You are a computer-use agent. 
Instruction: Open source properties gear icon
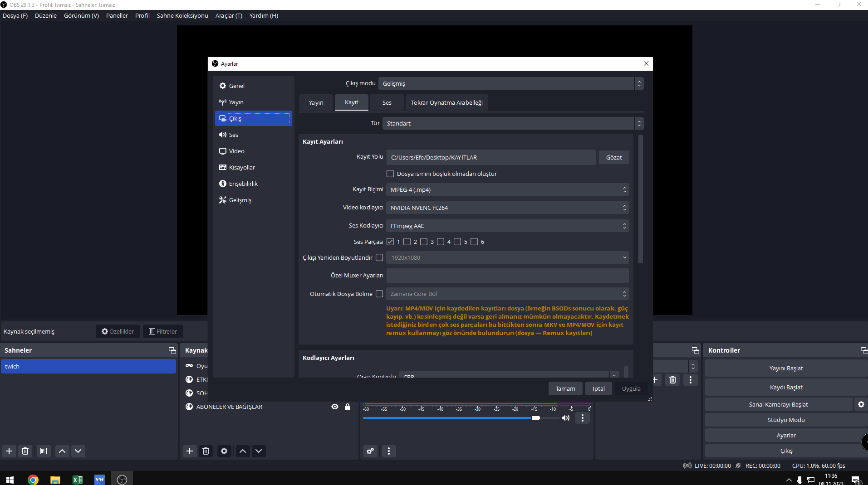[224, 451]
